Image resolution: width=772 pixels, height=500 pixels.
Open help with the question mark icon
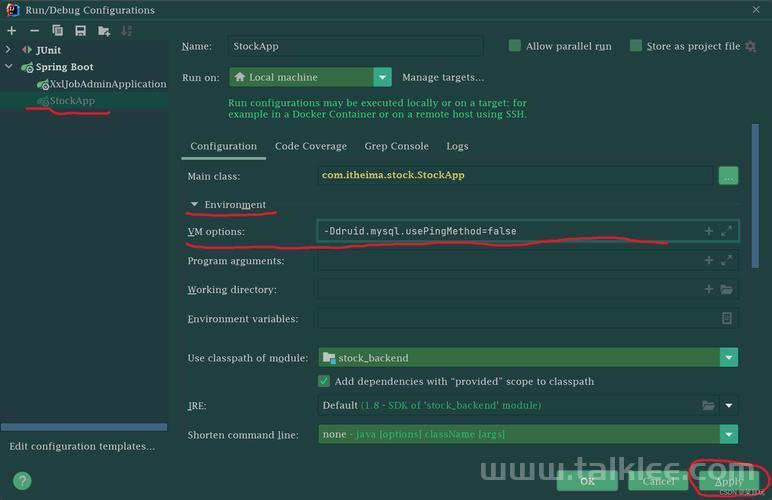tap(22, 481)
